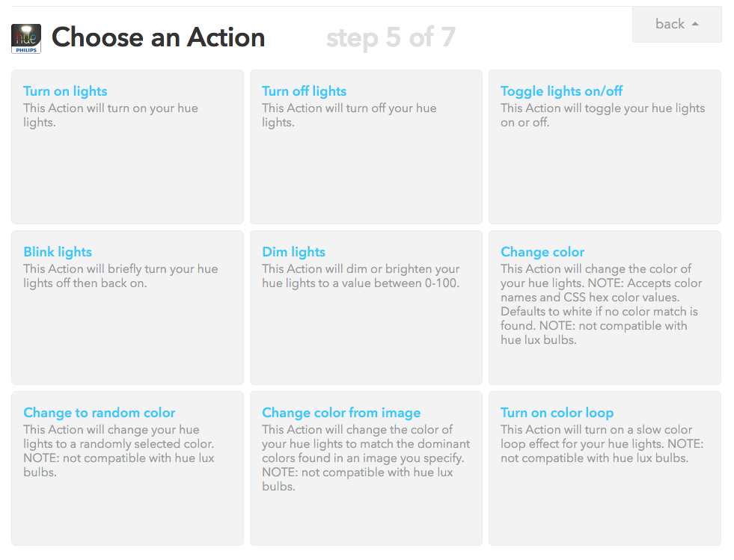Click the 'Choose an Action' heading
Screen dimensions: 734x560
(x=158, y=37)
